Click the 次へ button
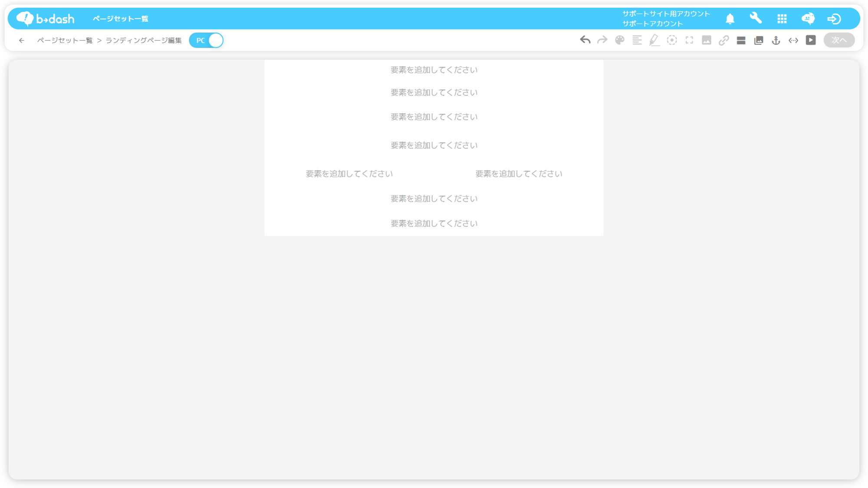The height and width of the screenshot is (488, 868). 839,40
